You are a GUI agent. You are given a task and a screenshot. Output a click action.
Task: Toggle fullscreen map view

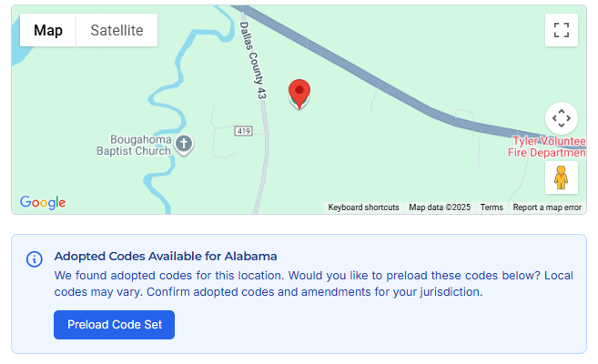click(562, 30)
